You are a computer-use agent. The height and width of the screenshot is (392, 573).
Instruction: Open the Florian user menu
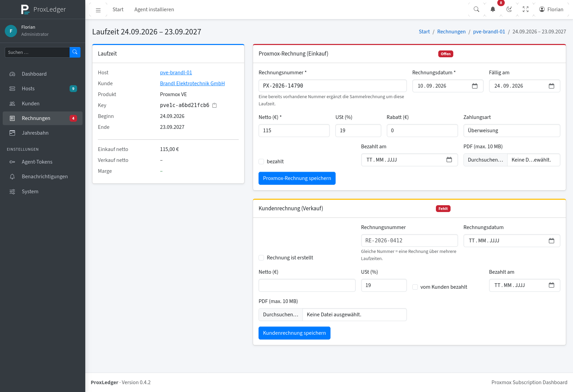pyautogui.click(x=551, y=10)
